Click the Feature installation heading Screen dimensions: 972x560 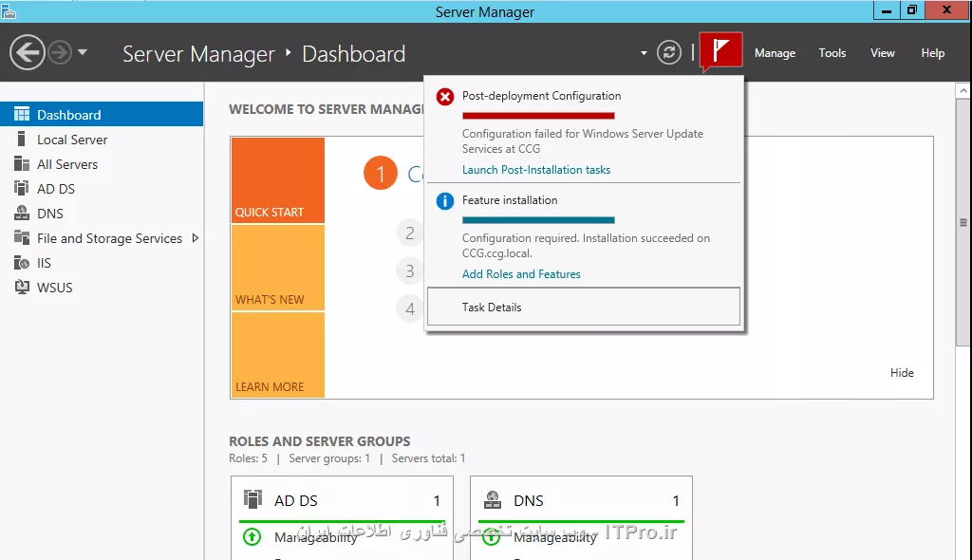pos(510,200)
